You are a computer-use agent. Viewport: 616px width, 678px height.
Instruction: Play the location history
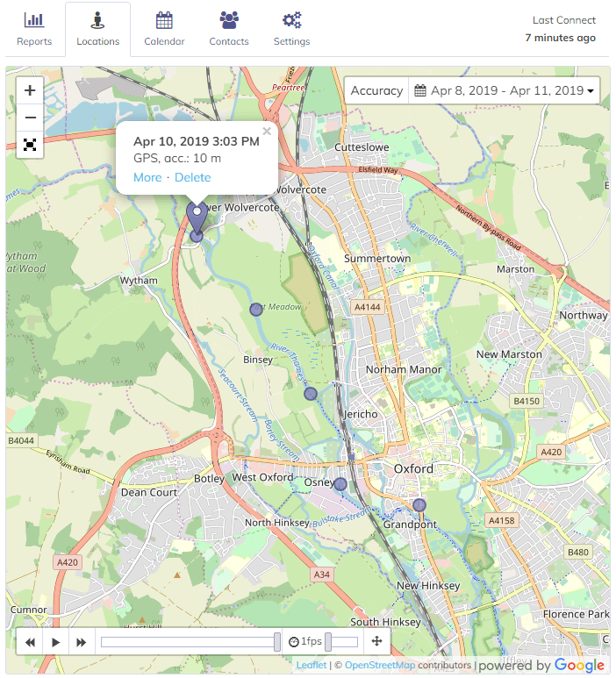(x=55, y=642)
